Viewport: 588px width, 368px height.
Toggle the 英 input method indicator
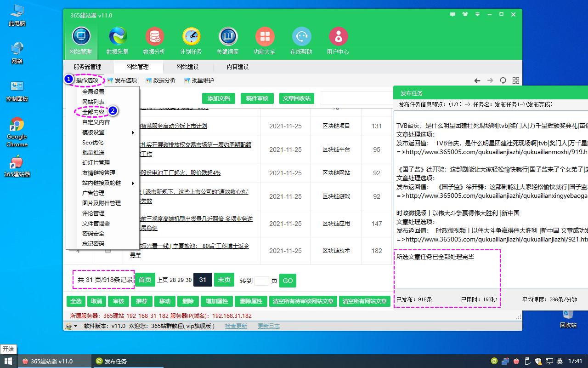560,361
